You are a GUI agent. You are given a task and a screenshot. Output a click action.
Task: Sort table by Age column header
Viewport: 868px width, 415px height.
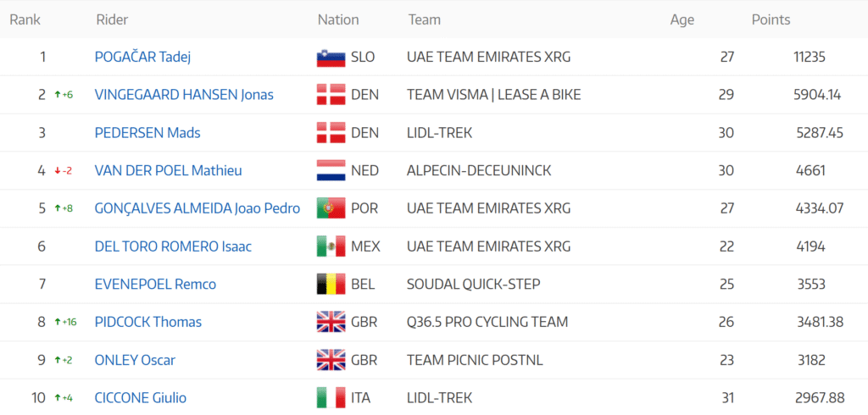pyautogui.click(x=682, y=20)
